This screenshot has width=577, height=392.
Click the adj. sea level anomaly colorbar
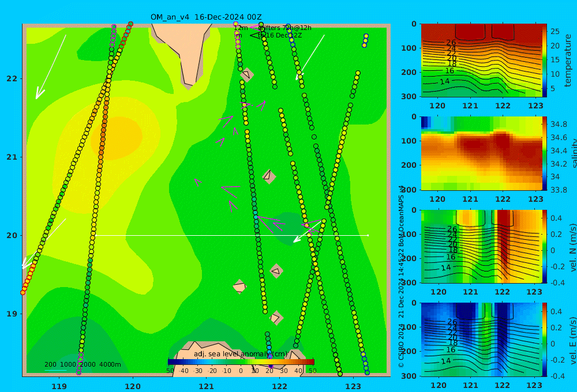click(x=241, y=361)
